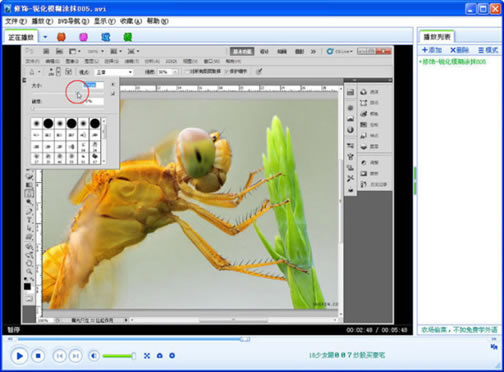Skip to the next track
Viewport: 504px width, 372px height.
[x=76, y=356]
